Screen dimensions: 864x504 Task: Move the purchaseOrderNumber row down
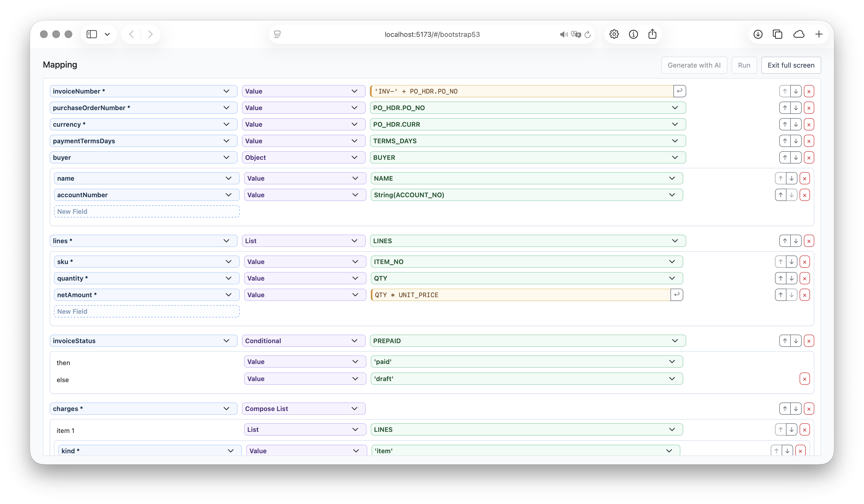[x=796, y=108]
